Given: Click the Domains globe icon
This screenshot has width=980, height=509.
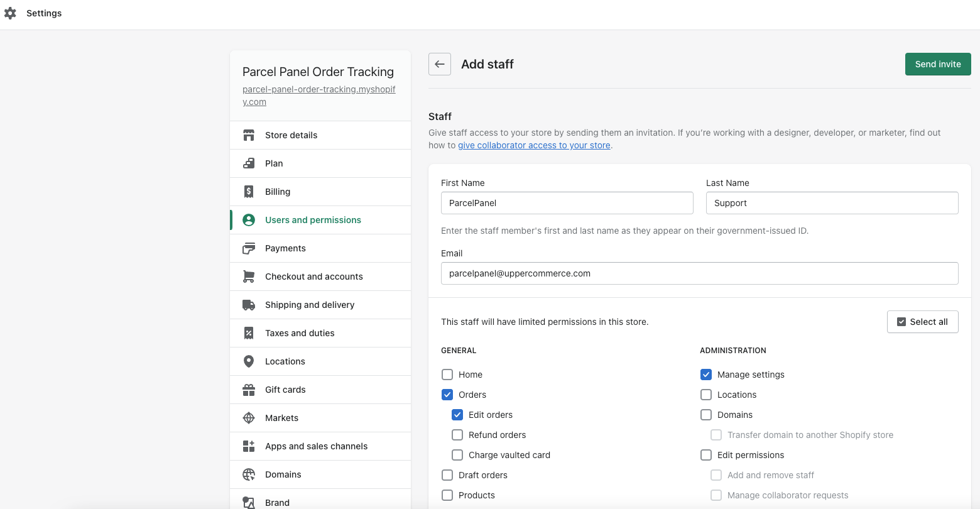Looking at the screenshot, I should pos(249,474).
